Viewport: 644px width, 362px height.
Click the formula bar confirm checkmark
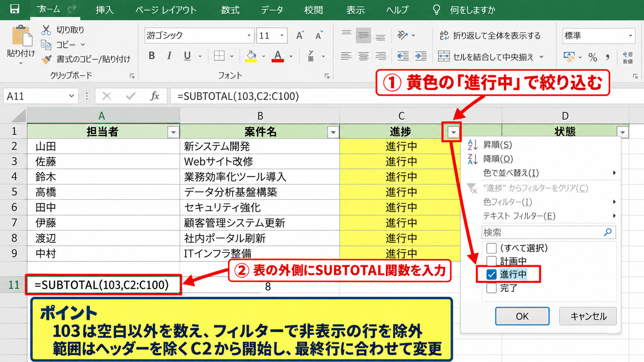pyautogui.click(x=131, y=96)
